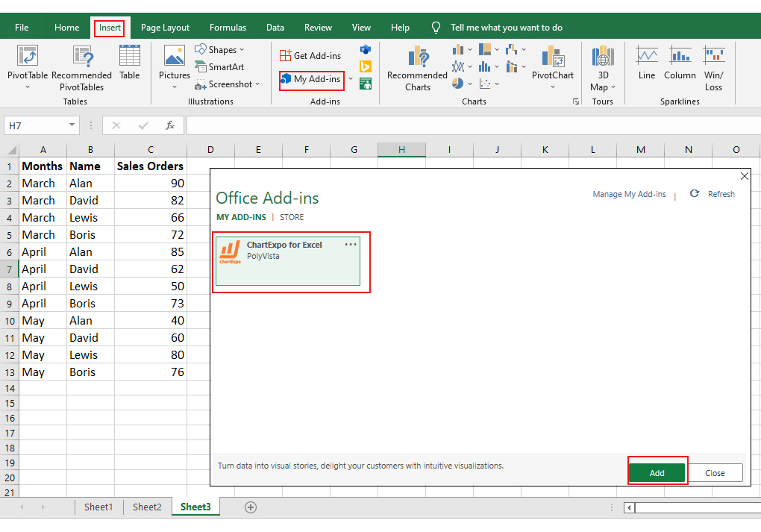This screenshot has width=761, height=532.
Task: Click the horizontal scrollbar left arrow
Action: (x=629, y=507)
